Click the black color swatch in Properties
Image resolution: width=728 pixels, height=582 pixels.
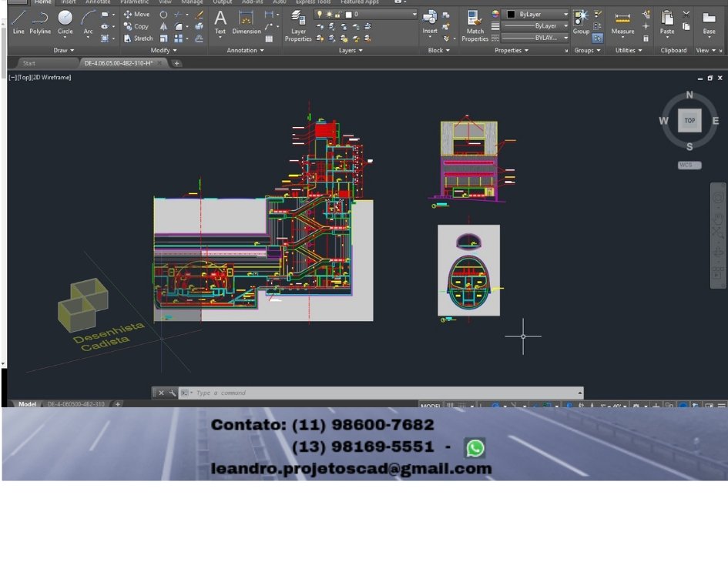(x=511, y=15)
